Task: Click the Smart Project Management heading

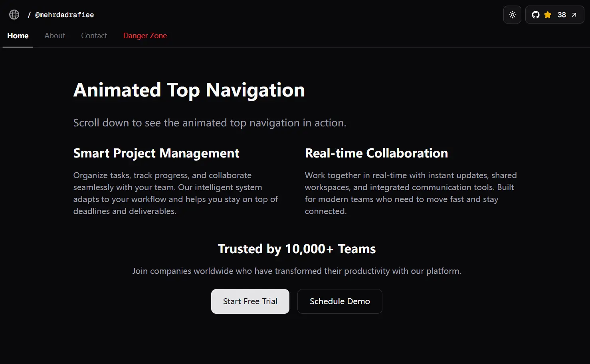Action: pos(156,153)
